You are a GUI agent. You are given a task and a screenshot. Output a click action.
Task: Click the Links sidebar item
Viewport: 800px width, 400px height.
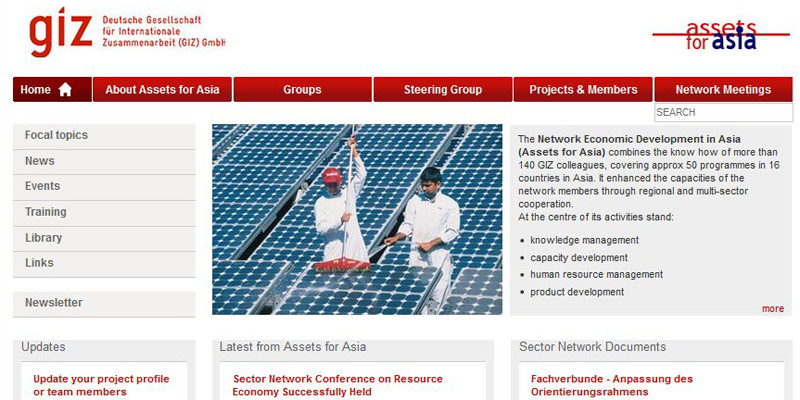pos(40,263)
